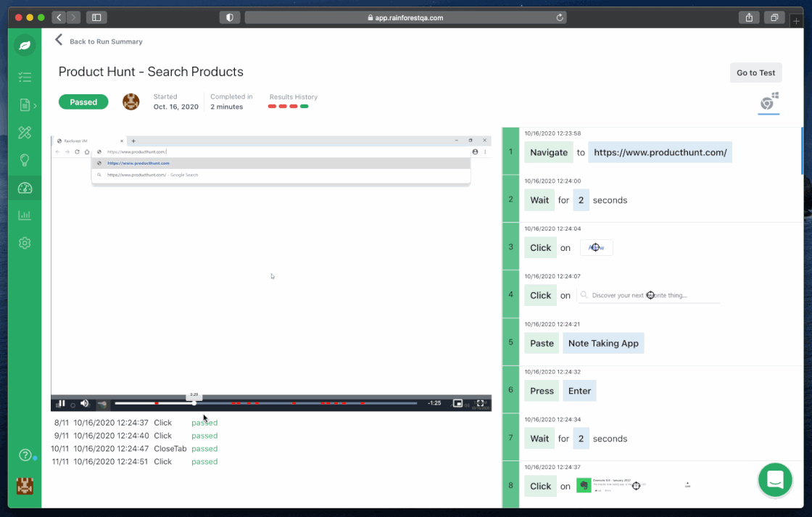Open the chat support bubble
The width and height of the screenshot is (812, 517).
point(775,480)
